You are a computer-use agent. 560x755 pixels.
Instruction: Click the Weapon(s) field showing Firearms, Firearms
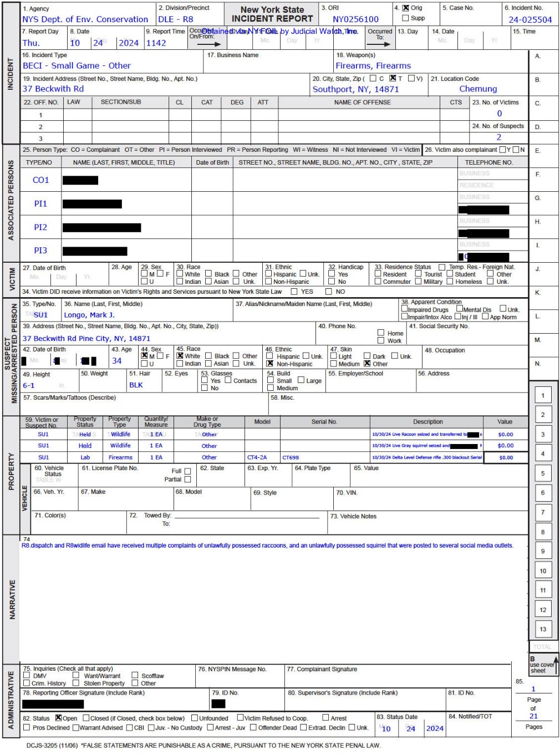(x=373, y=65)
